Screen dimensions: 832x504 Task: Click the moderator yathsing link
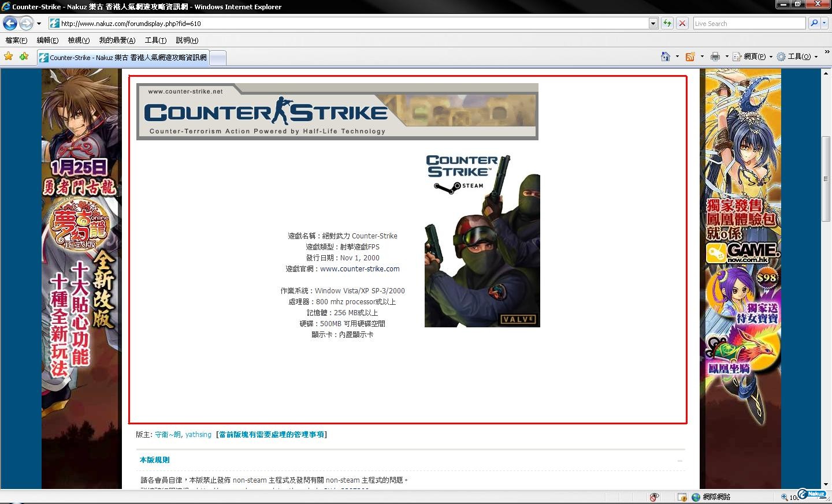click(198, 435)
